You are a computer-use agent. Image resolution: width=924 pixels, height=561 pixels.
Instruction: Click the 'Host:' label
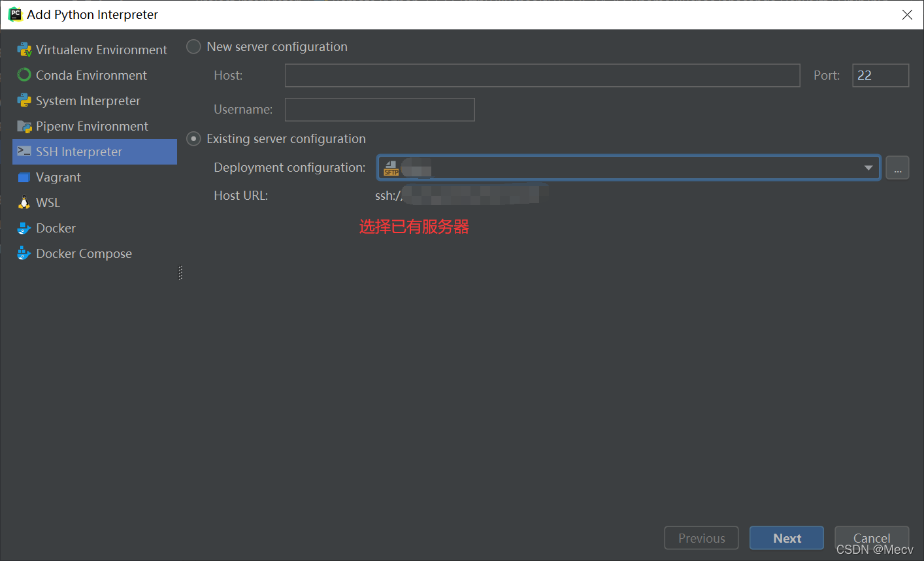[228, 76]
